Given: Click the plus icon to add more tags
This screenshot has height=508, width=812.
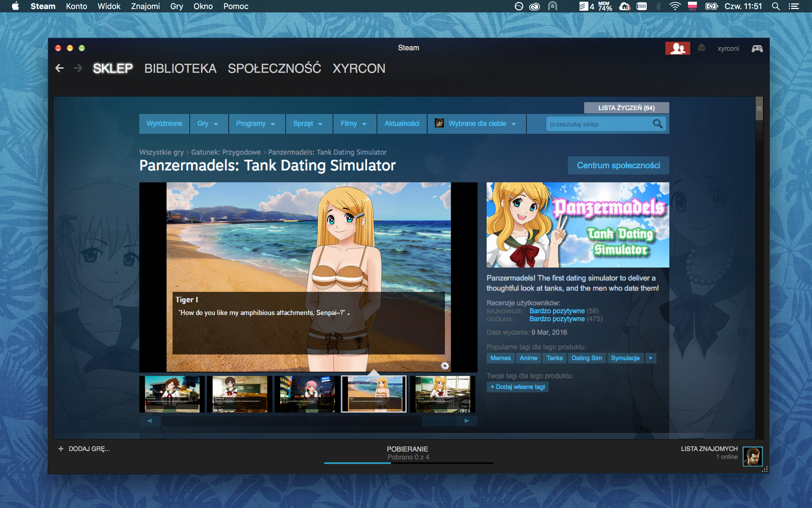Looking at the screenshot, I should (650, 358).
